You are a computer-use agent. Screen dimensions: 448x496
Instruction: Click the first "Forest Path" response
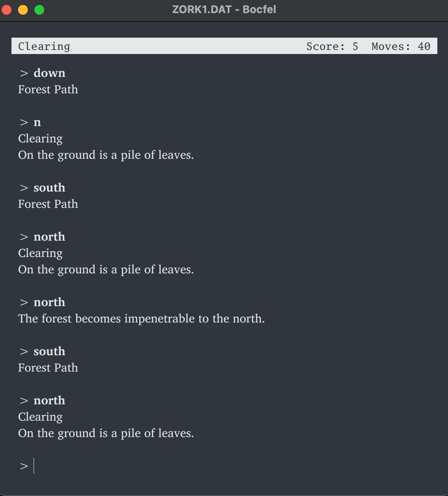(48, 89)
